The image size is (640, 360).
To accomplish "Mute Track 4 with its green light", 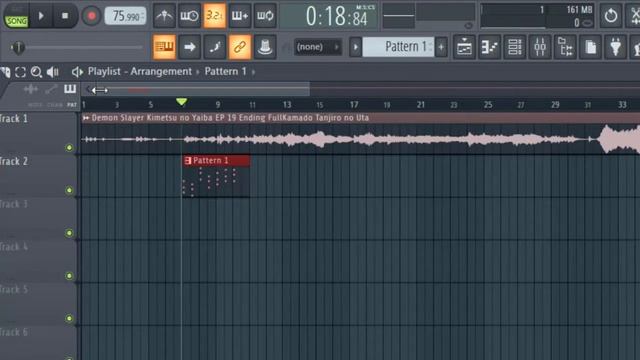I will (69, 276).
